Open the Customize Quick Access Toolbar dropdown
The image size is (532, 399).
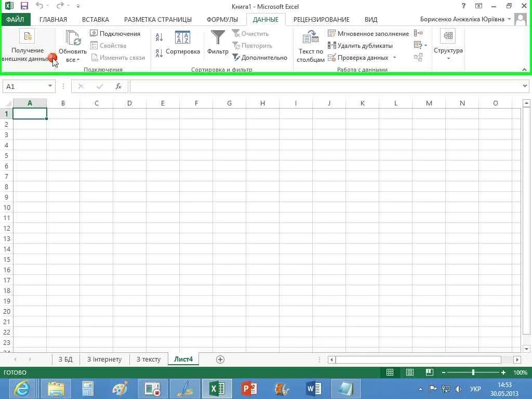78,6
